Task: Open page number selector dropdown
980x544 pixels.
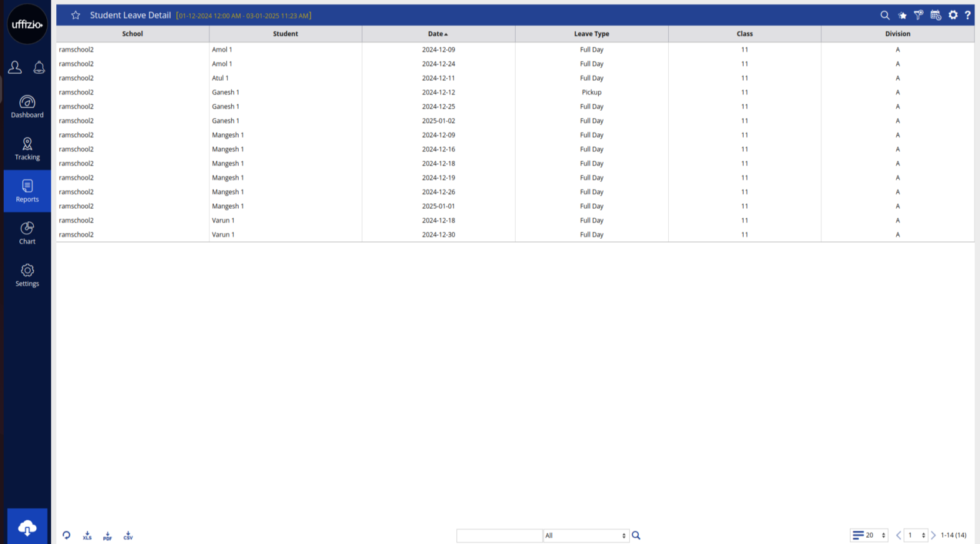Action: [x=916, y=535]
